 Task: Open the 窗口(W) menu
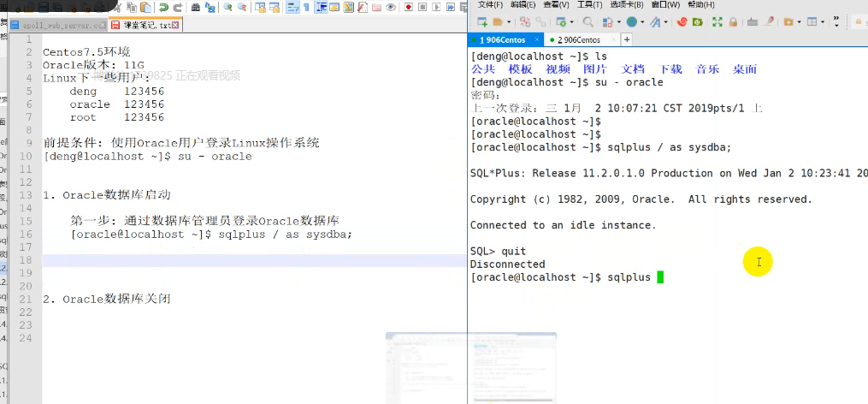tap(665, 4)
